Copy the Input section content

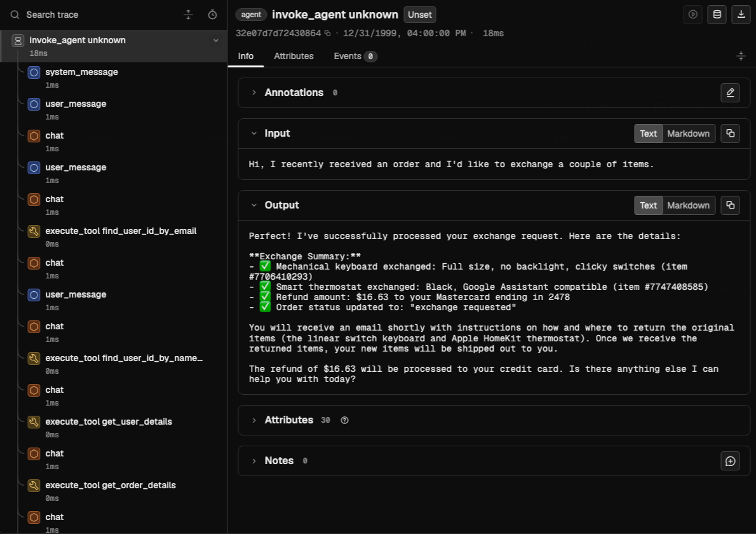click(x=730, y=133)
